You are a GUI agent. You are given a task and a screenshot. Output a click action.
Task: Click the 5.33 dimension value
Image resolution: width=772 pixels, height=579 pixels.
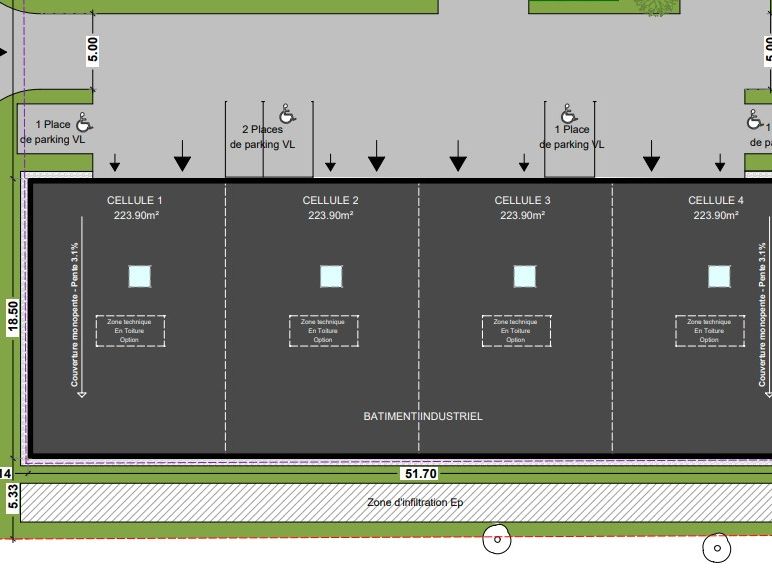click(x=13, y=497)
